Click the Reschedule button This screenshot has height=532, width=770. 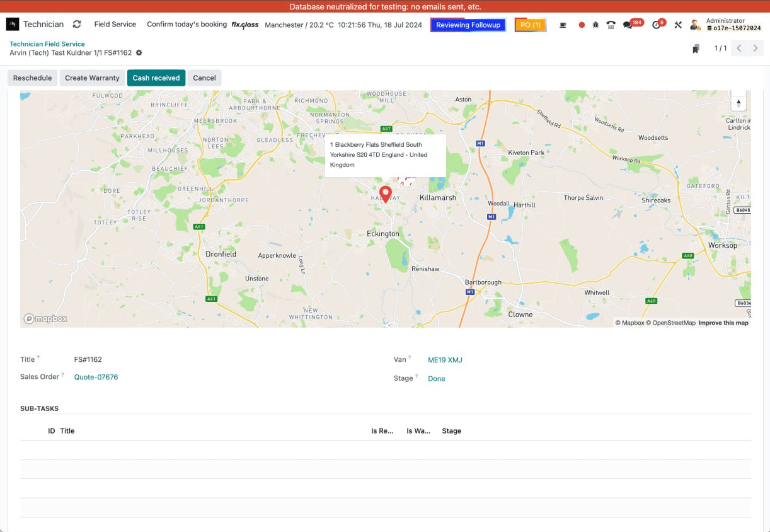coord(33,78)
